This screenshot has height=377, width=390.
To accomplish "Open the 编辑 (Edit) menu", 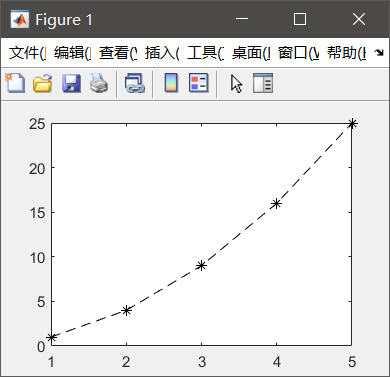I will tap(72, 53).
